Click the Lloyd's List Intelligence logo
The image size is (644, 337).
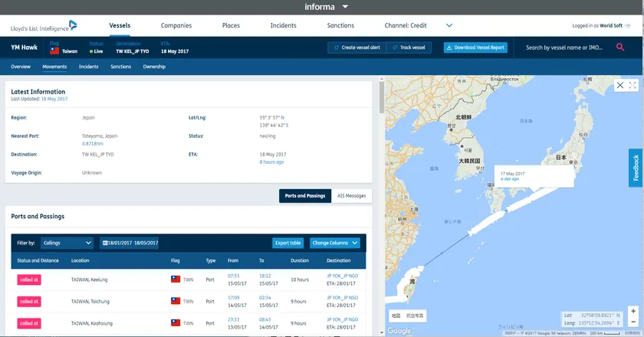[x=44, y=26]
